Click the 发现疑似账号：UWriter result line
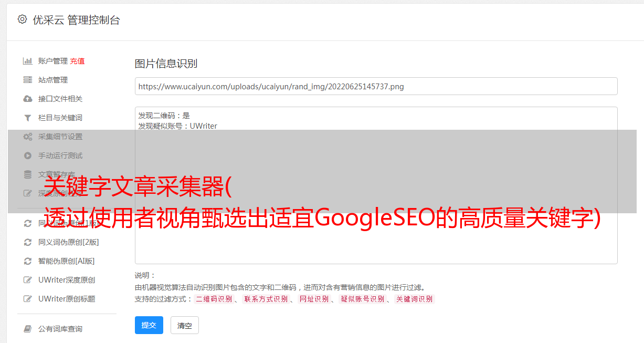644x343 pixels. 178,126
